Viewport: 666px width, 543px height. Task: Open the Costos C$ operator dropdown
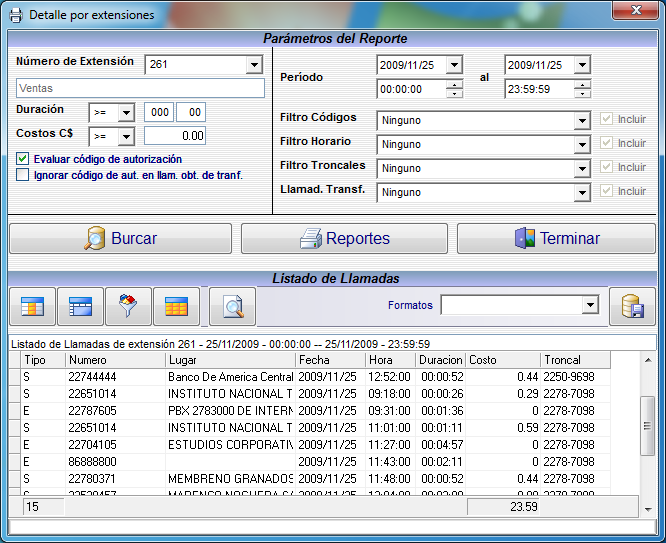[126, 137]
